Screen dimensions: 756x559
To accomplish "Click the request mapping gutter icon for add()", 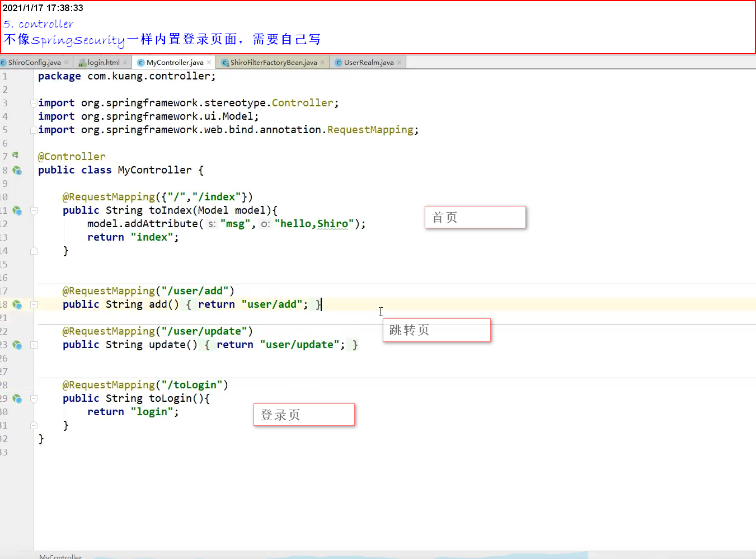I will [x=17, y=305].
